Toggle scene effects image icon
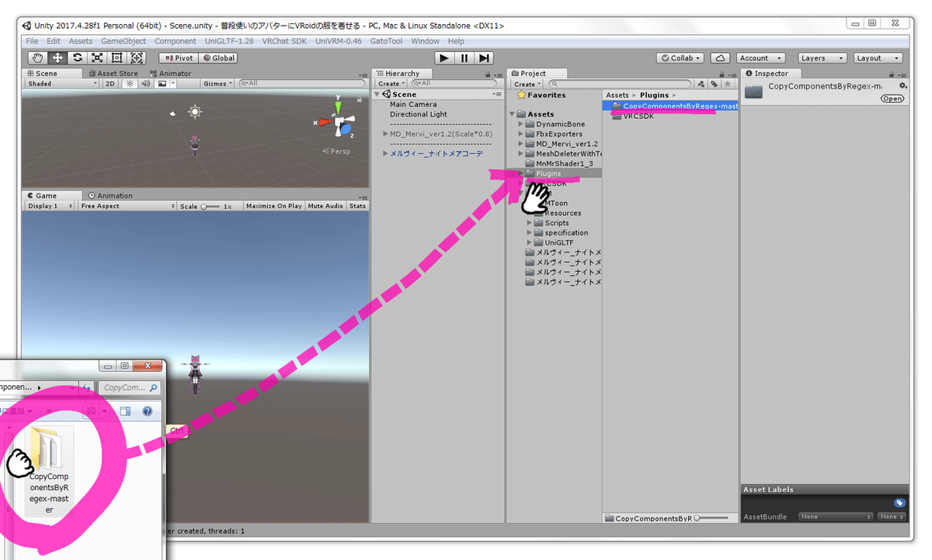The image size is (932, 560). coord(162,83)
